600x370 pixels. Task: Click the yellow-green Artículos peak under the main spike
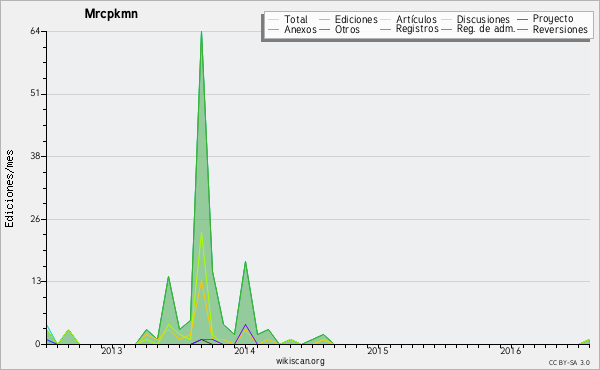(x=201, y=233)
